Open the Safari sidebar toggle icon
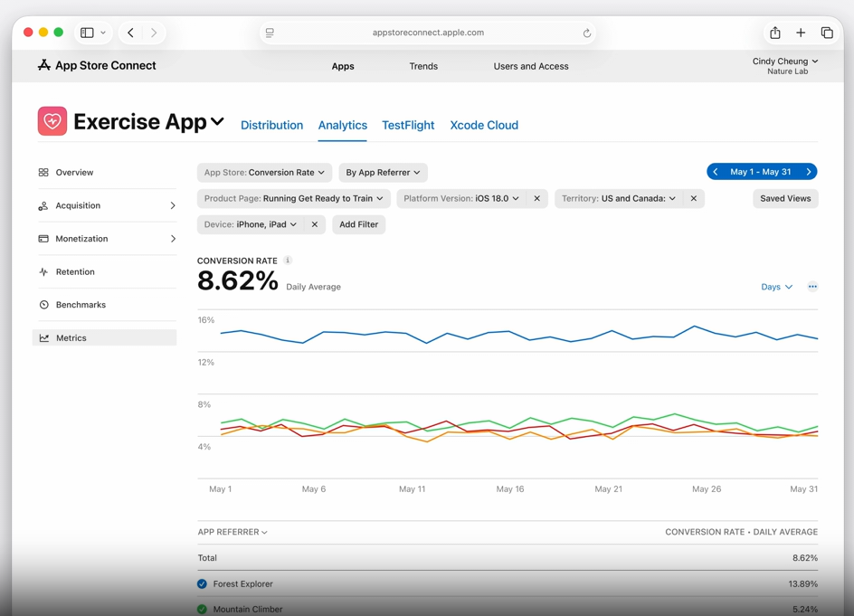This screenshot has height=616, width=854. coord(87,33)
